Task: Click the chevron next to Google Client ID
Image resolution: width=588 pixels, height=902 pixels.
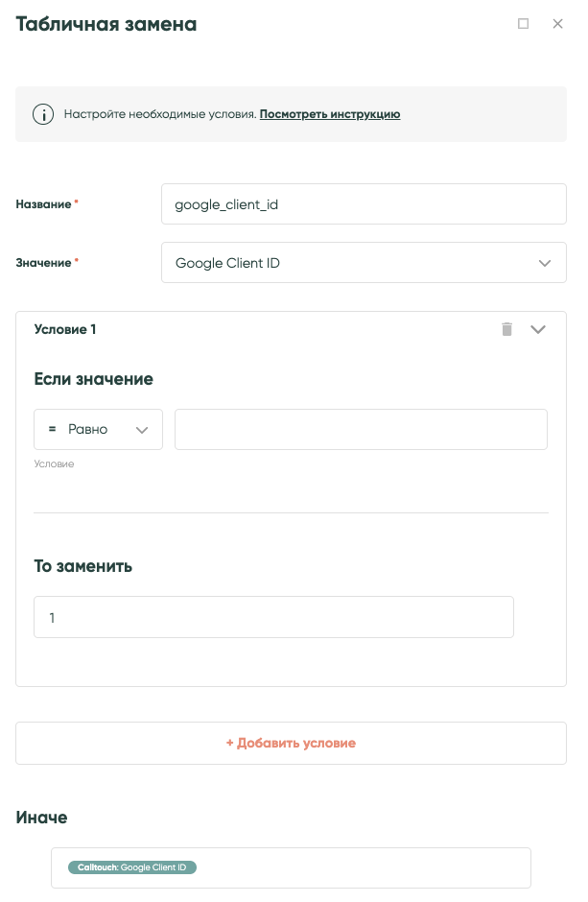Action: [x=545, y=262]
